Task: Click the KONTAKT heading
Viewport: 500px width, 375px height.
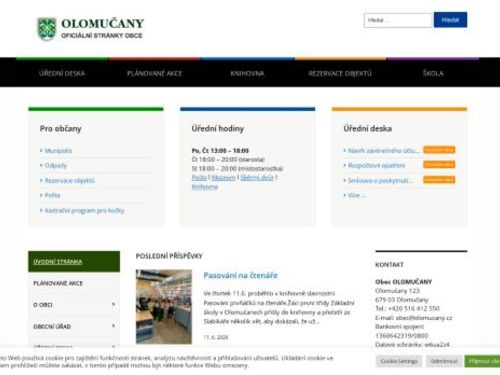Action: point(389,265)
